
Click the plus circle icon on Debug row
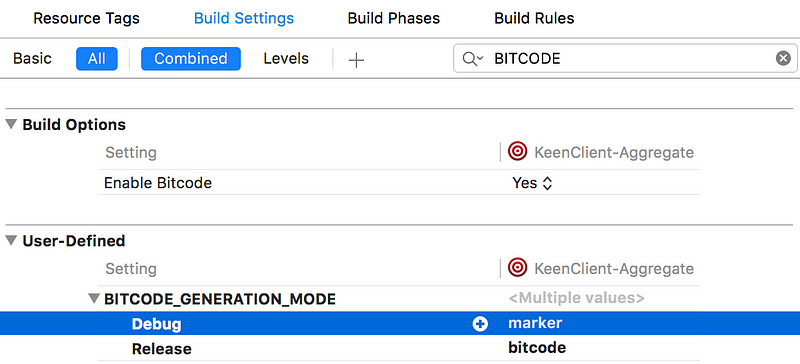(480, 324)
